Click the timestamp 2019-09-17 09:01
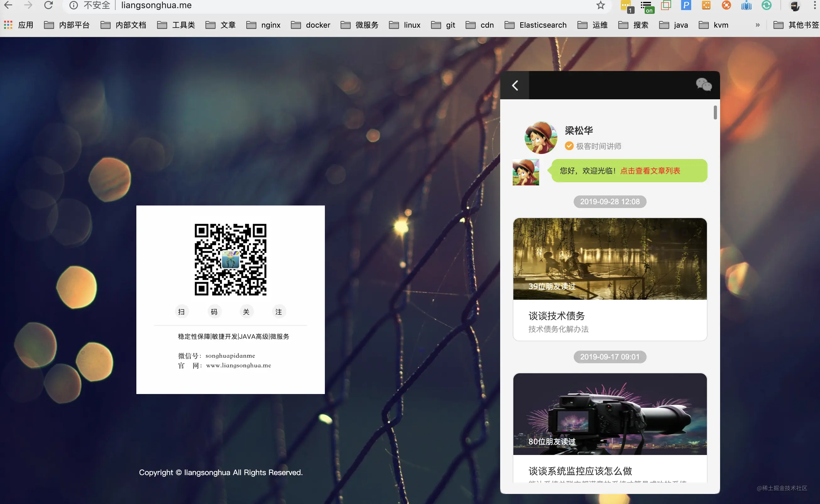 tap(610, 357)
